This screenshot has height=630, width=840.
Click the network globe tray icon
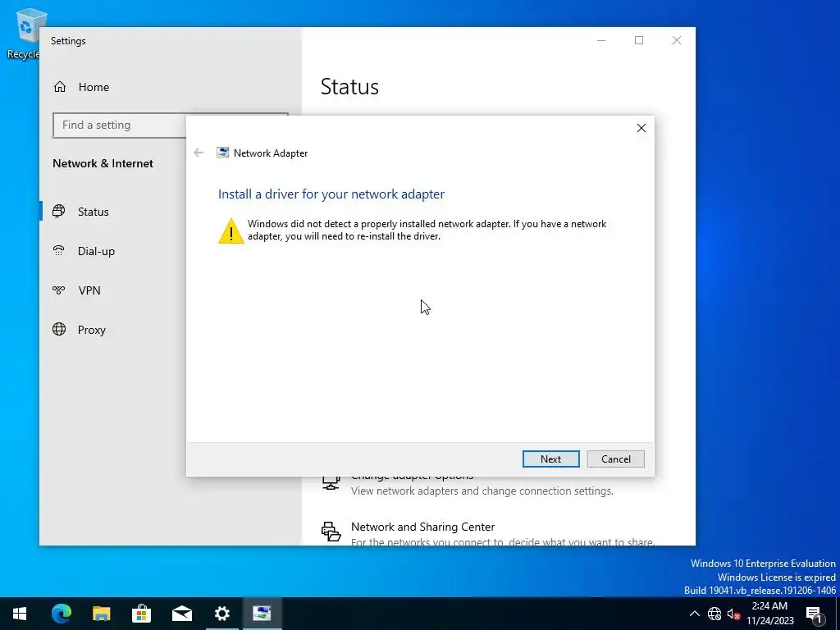tap(714, 614)
